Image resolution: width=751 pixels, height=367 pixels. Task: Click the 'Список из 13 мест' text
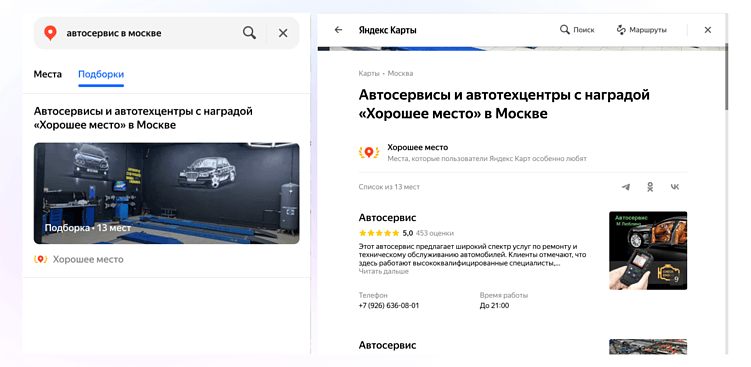[x=389, y=187]
